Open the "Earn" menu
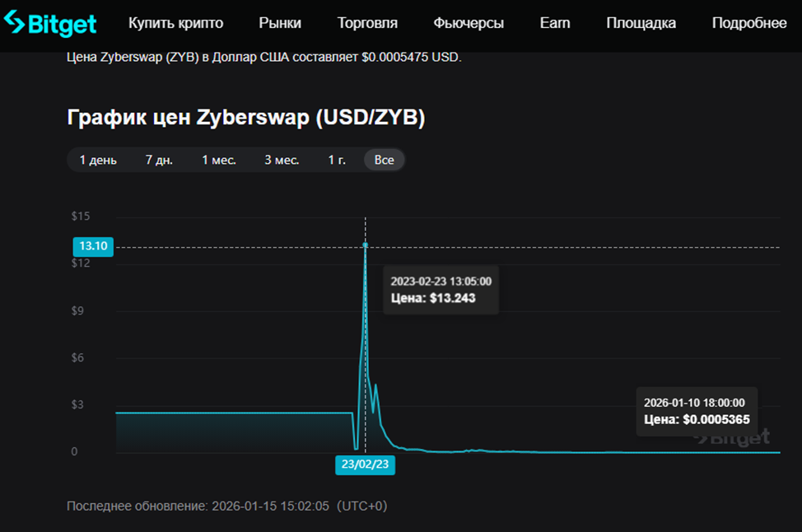This screenshot has height=532, width=802. [x=554, y=23]
